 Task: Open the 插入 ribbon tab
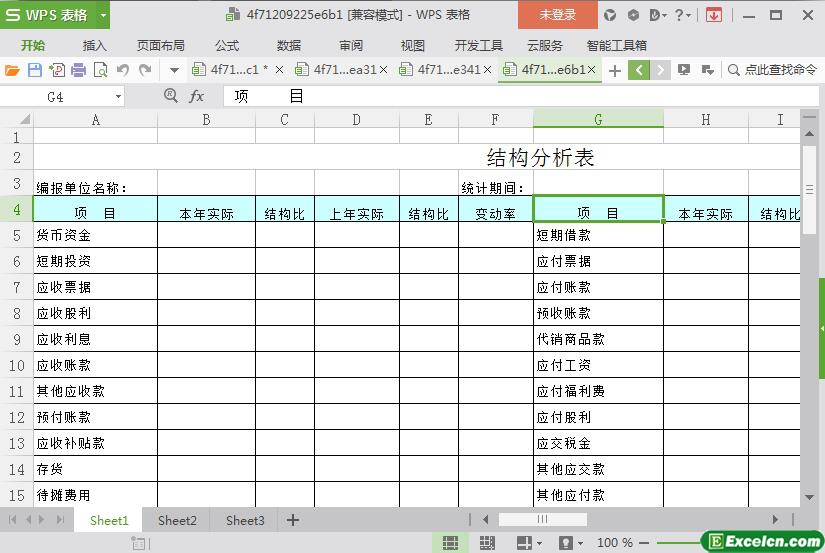tap(95, 46)
